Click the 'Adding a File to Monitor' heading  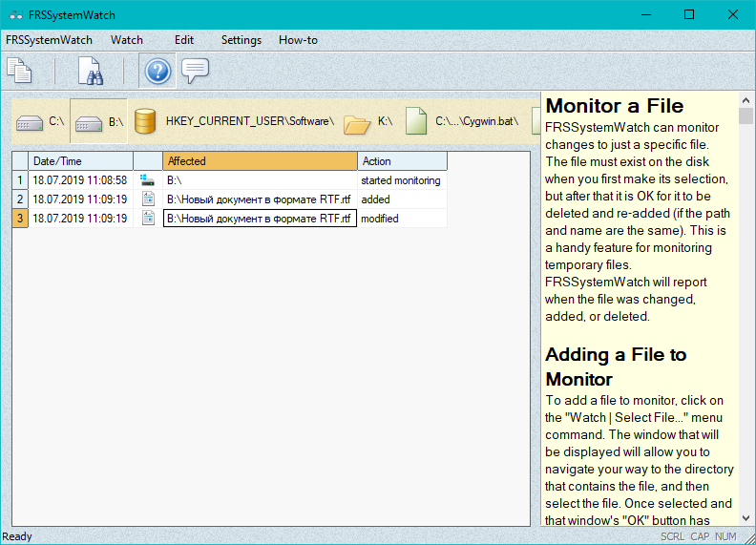(617, 367)
